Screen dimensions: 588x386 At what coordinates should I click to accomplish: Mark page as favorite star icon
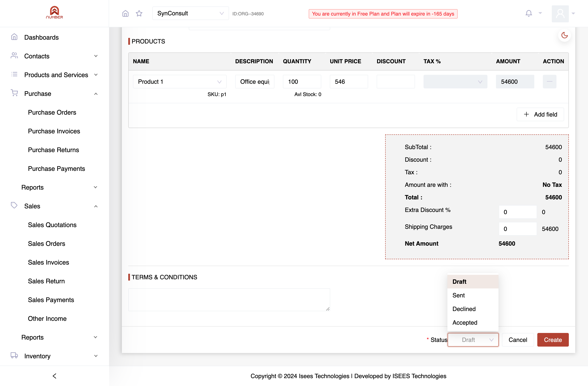pos(139,13)
